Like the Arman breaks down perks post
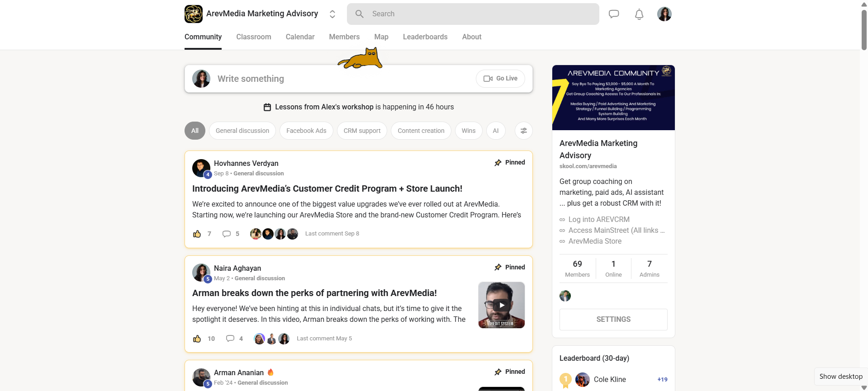This screenshot has width=868, height=391. pyautogui.click(x=197, y=339)
